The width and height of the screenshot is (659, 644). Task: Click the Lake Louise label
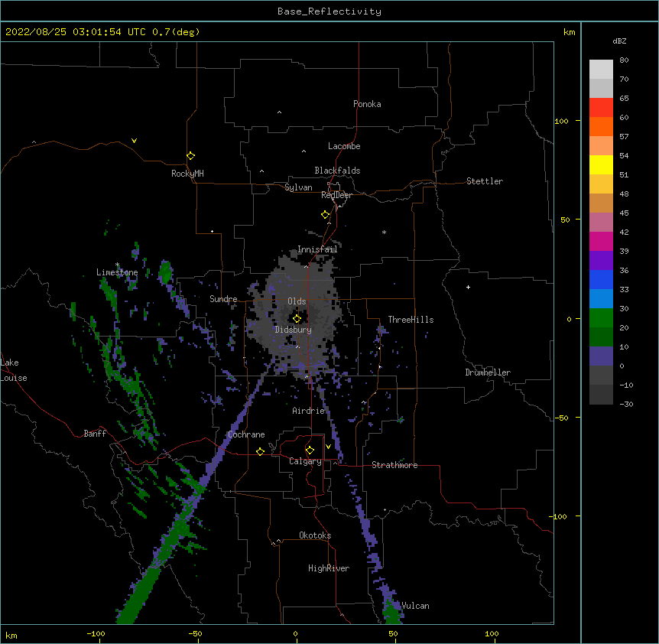(x=14, y=370)
